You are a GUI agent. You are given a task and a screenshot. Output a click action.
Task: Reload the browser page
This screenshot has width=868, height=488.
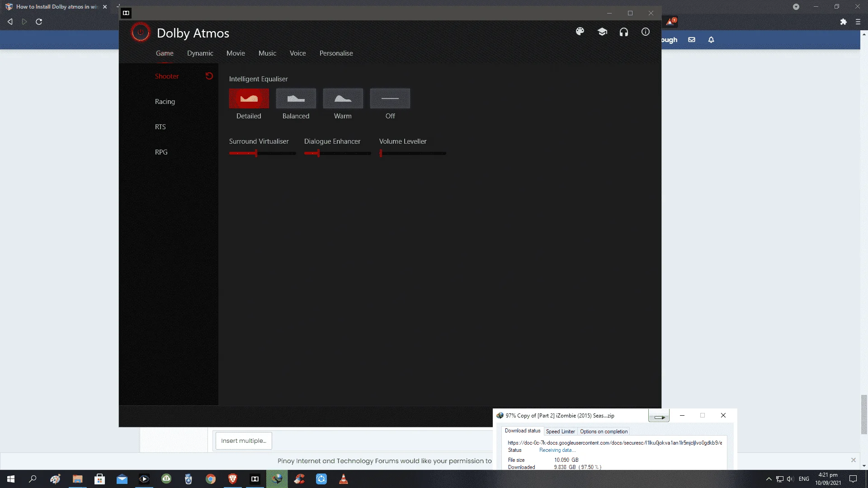click(x=39, y=22)
